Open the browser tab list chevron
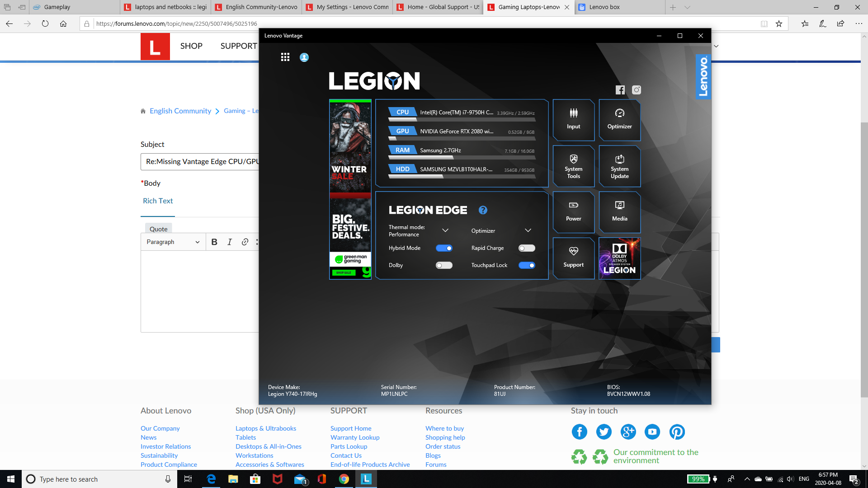Image resolution: width=868 pixels, height=488 pixels. (687, 7)
